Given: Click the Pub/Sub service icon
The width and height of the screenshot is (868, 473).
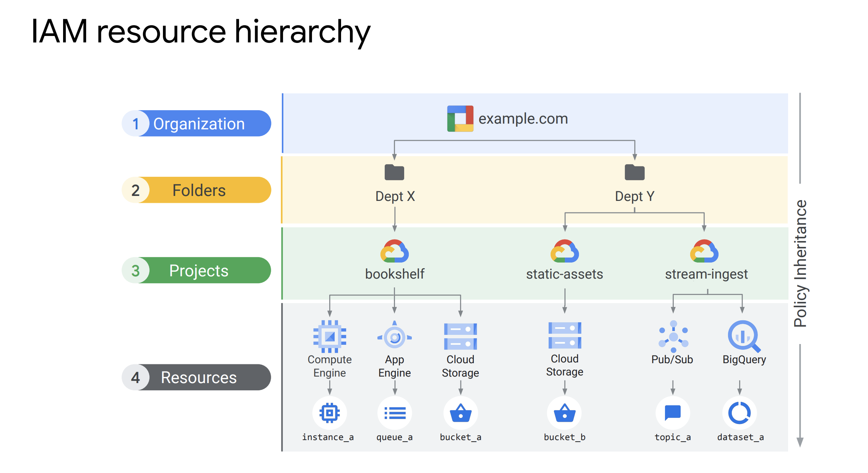Looking at the screenshot, I should [673, 336].
